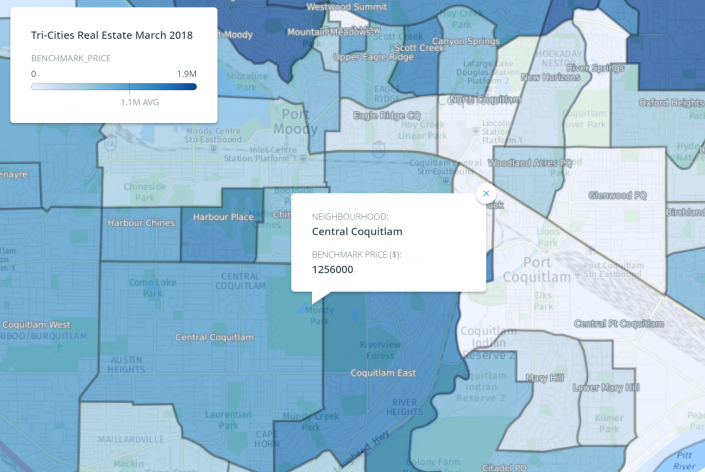Screen dimensions: 705x472
Task: Click the Eagle Ridge CQ label
Action: click(x=387, y=116)
